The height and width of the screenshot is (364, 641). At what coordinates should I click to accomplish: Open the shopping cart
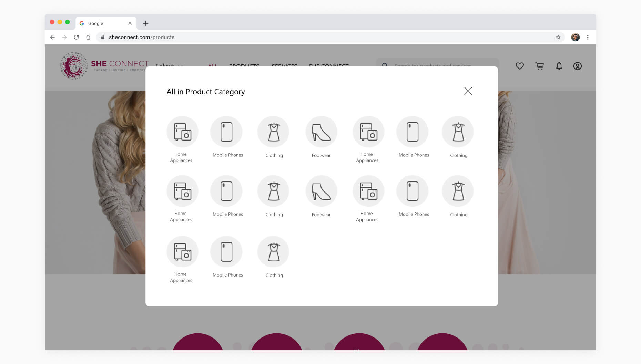tap(540, 66)
